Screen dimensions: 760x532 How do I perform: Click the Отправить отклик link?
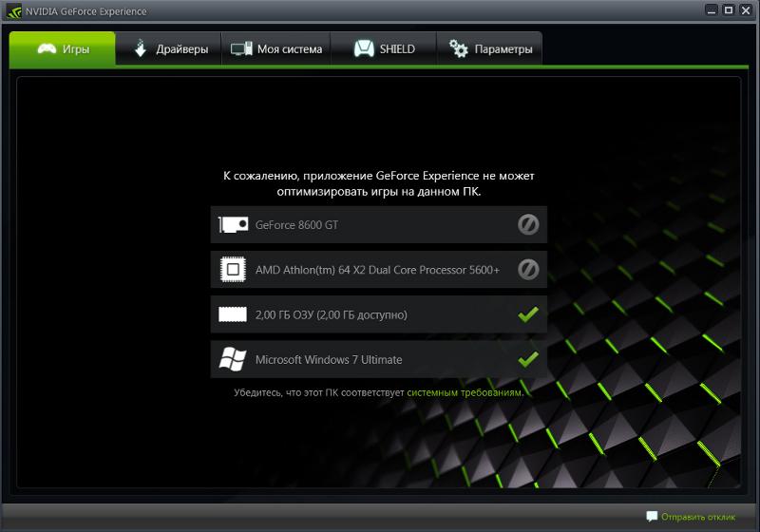tap(698, 517)
